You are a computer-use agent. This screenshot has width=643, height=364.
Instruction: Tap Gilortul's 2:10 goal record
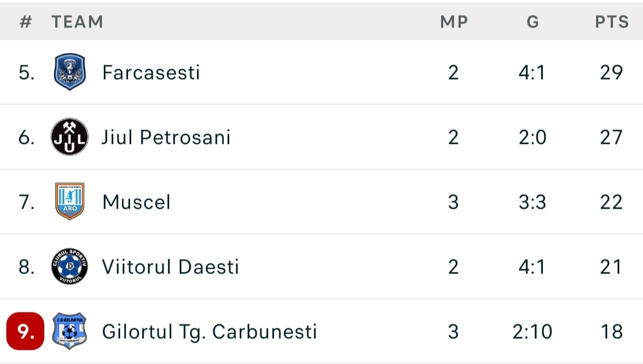tap(532, 331)
